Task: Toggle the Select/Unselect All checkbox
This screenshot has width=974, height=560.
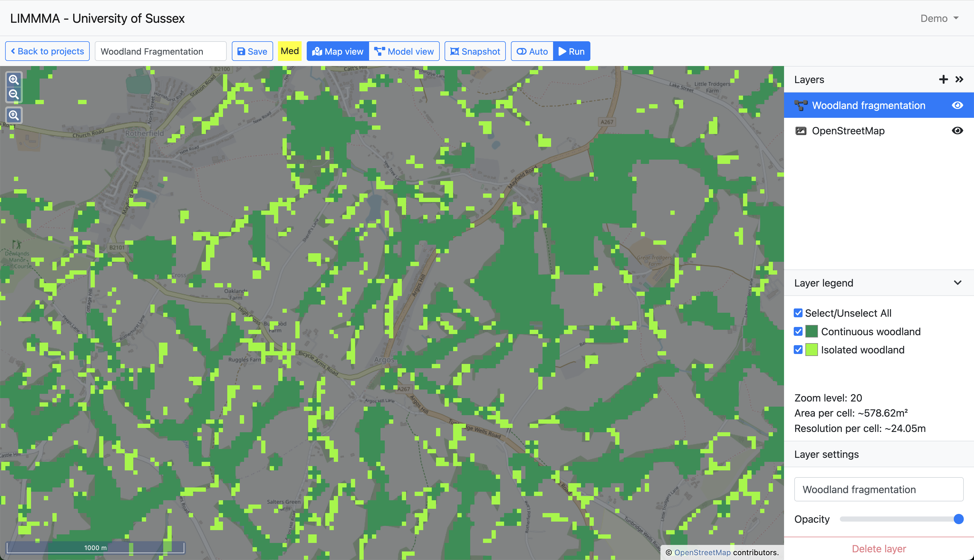Action: coord(798,313)
